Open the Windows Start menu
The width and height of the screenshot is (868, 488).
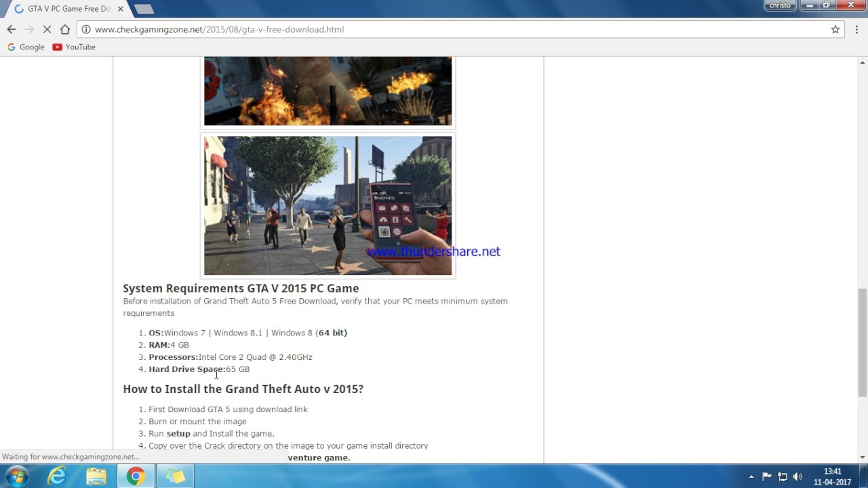(x=16, y=476)
